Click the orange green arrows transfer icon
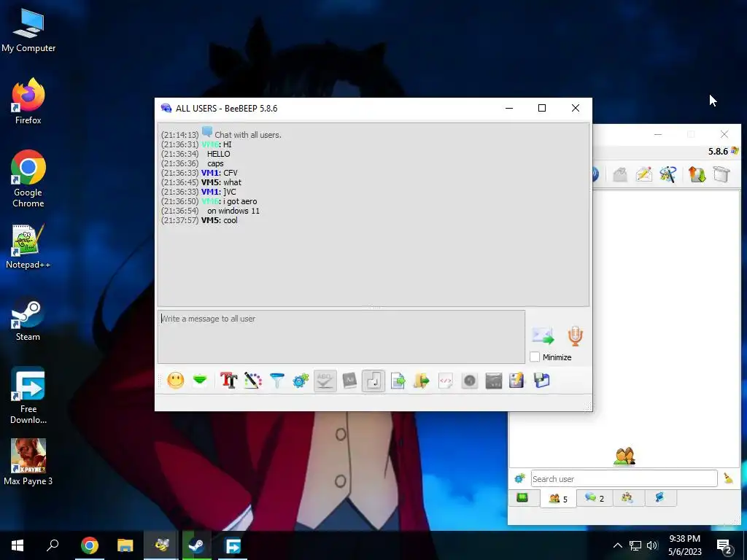 [697, 174]
